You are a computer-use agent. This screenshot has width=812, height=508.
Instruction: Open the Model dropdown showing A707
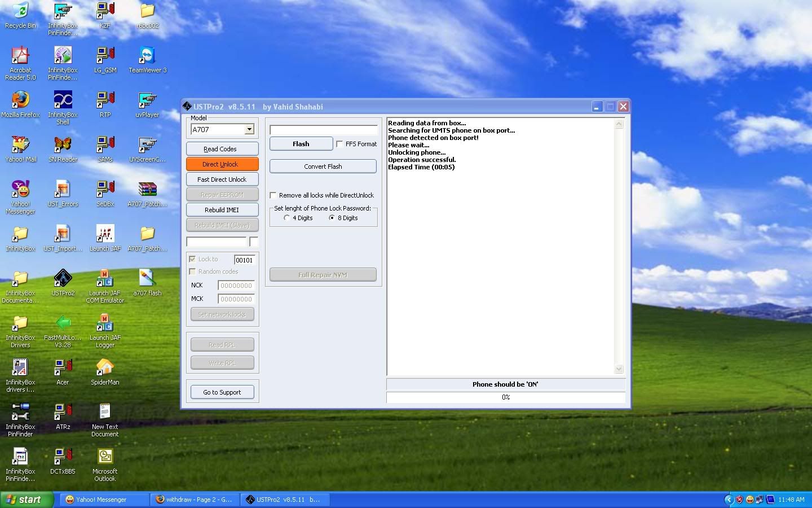[x=249, y=130]
